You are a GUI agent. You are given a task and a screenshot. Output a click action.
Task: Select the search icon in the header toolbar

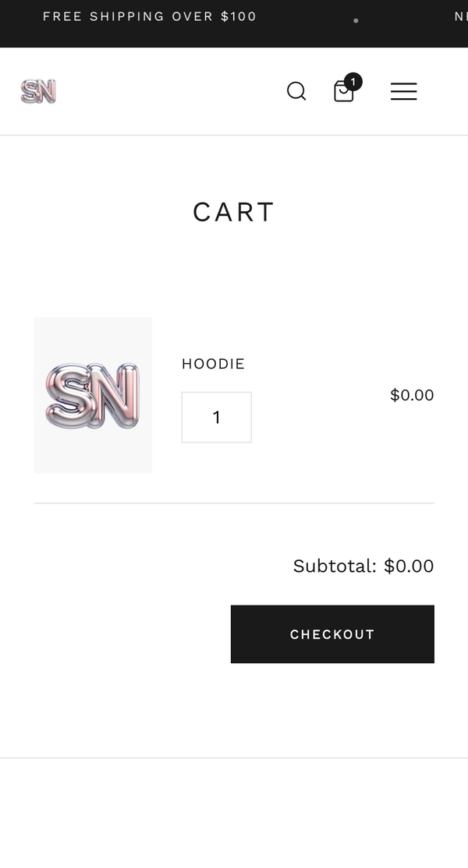pyautogui.click(x=296, y=91)
